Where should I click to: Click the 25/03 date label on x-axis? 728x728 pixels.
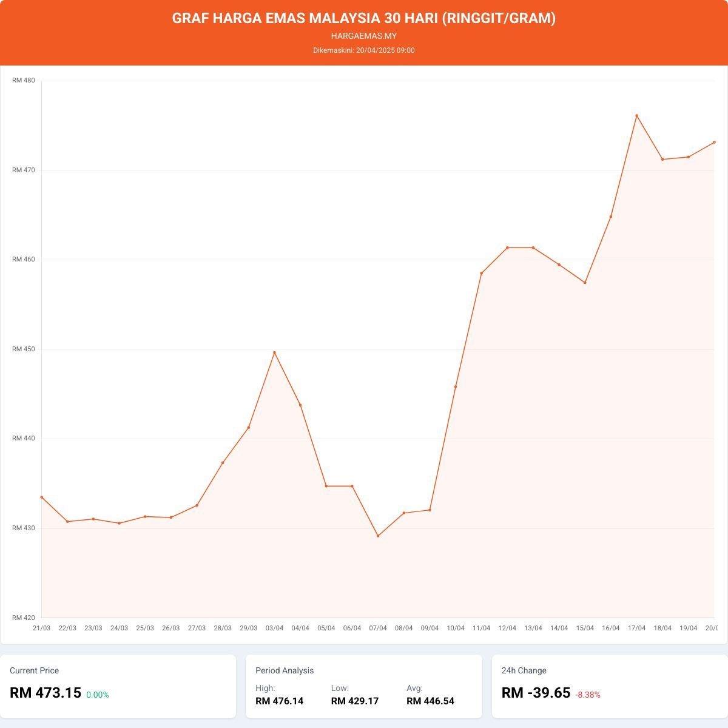click(x=145, y=629)
